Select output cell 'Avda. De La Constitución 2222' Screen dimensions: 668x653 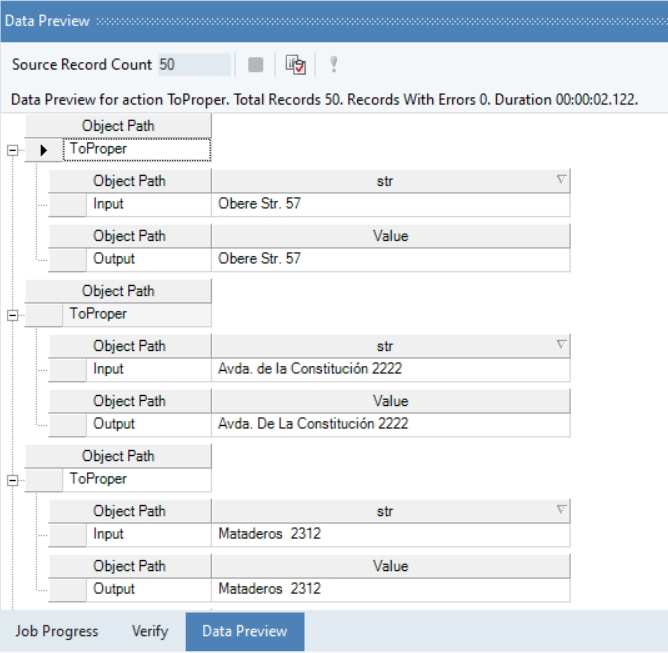(x=390, y=424)
